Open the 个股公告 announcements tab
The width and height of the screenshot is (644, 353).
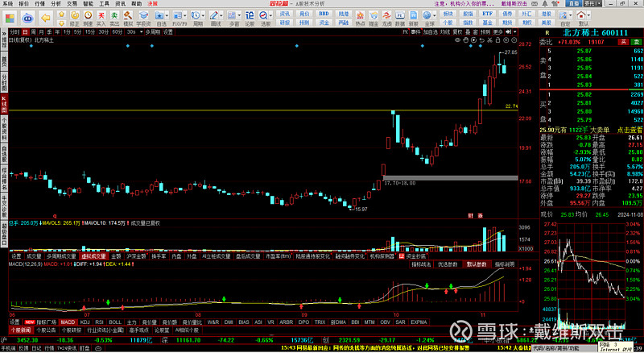click(x=47, y=330)
